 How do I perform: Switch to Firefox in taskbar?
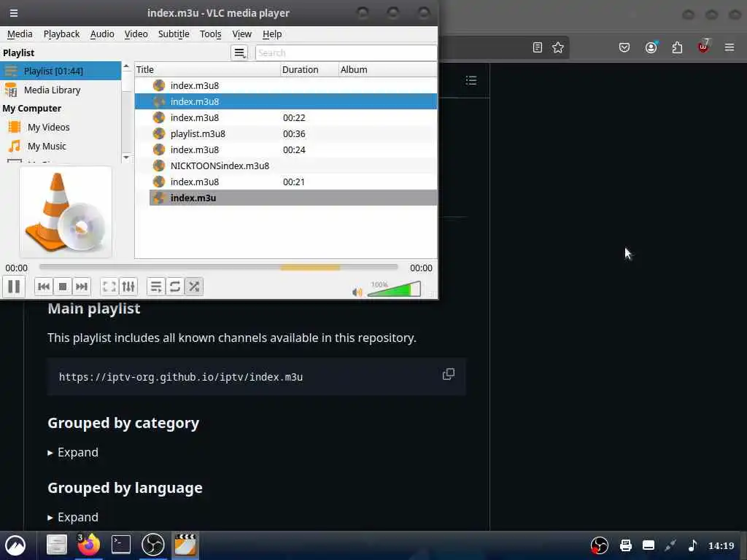[88, 545]
